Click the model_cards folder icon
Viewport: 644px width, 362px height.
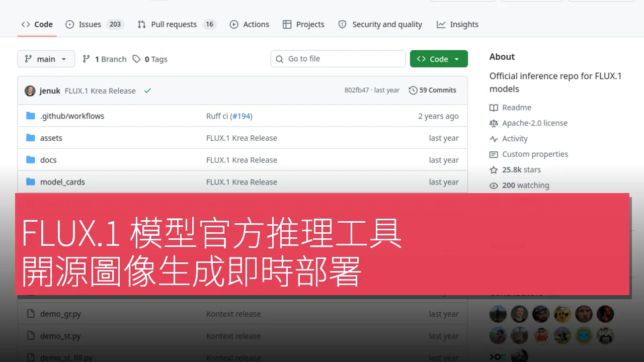coord(31,182)
